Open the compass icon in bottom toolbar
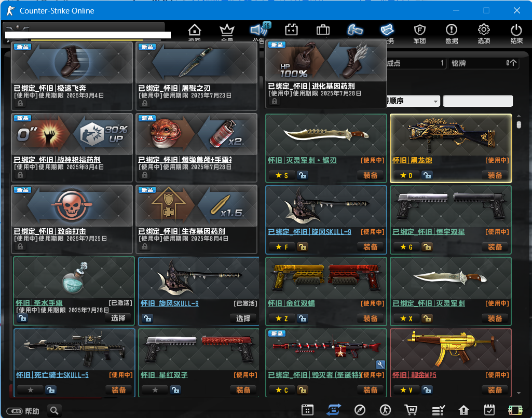 coord(360,410)
